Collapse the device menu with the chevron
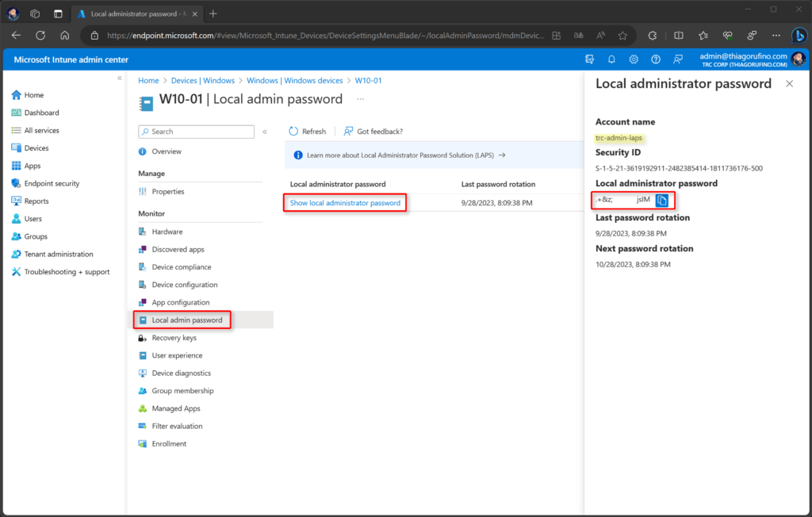The image size is (812, 517). pos(264,131)
